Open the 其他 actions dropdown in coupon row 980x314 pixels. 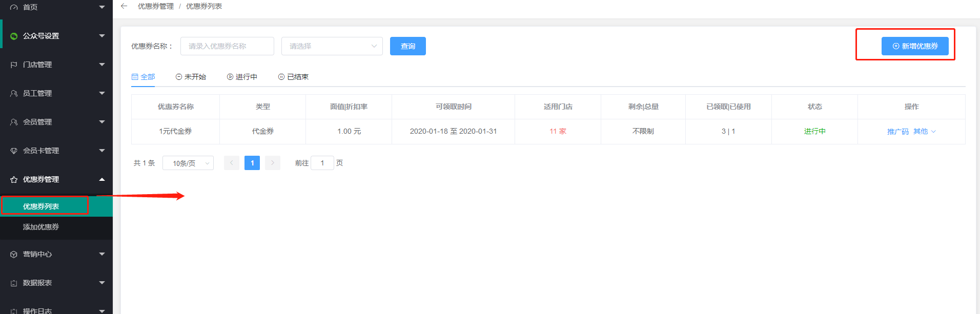pos(925,132)
